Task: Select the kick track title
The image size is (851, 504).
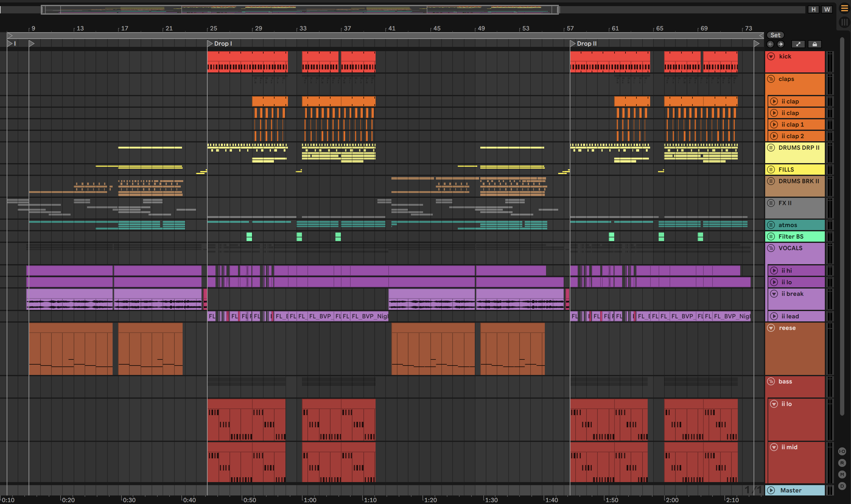Action: point(785,56)
